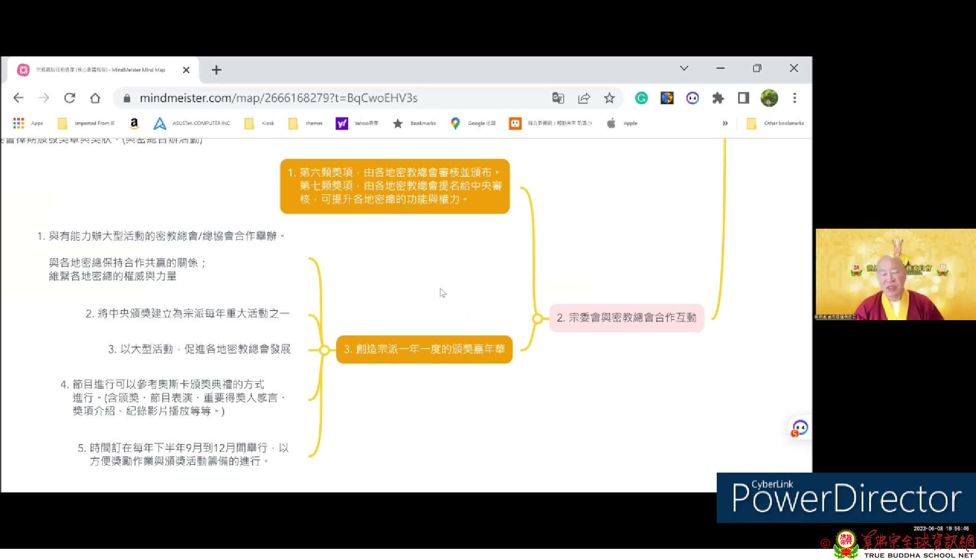Viewport: 976px width, 560px height.
Task: Bookmark this page with the star icon
Action: coord(609,98)
